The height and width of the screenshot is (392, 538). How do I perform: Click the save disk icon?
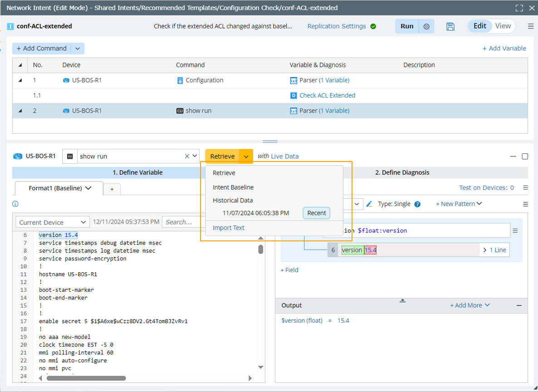[450, 26]
